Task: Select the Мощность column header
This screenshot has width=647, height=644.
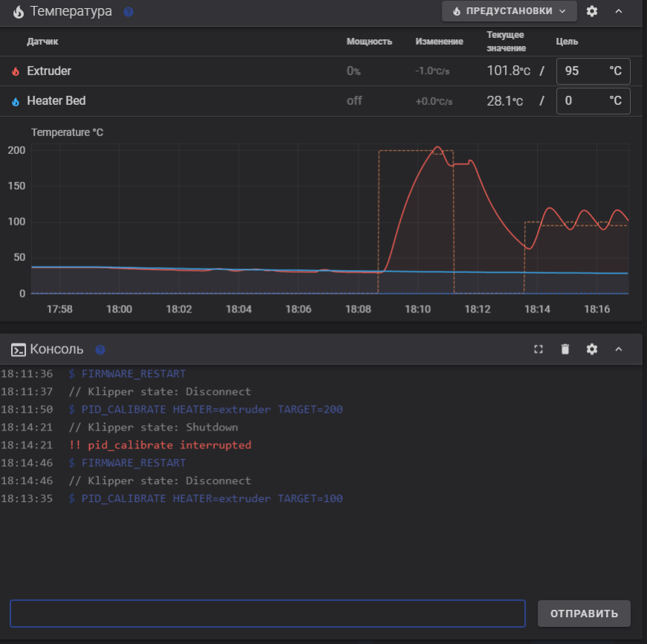Action: pyautogui.click(x=370, y=41)
